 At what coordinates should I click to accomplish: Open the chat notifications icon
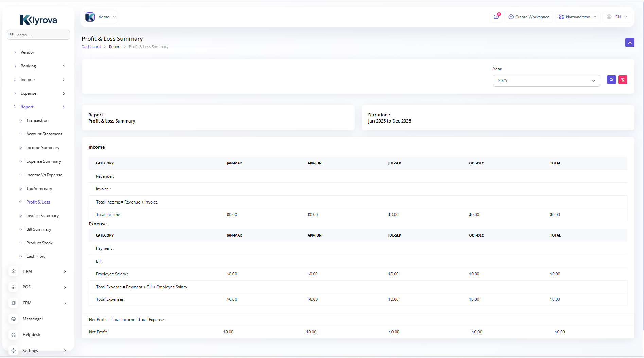click(496, 17)
